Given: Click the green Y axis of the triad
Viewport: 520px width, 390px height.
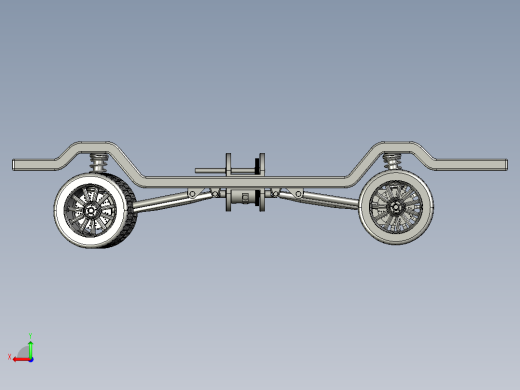Looking at the screenshot, I should coord(30,349).
